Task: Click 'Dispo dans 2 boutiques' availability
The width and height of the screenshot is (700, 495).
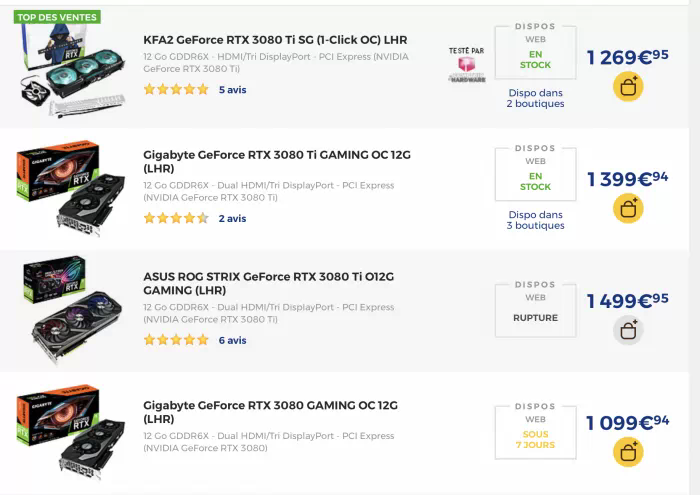Action: point(535,98)
